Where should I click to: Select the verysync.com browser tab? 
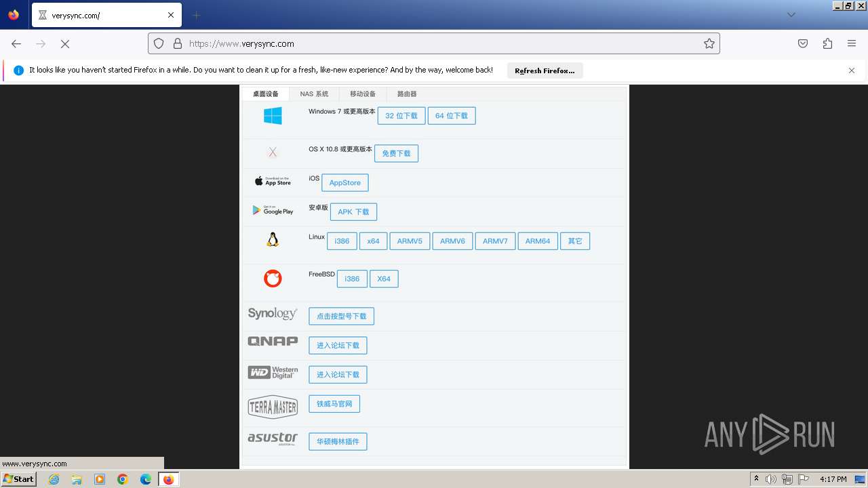click(106, 15)
